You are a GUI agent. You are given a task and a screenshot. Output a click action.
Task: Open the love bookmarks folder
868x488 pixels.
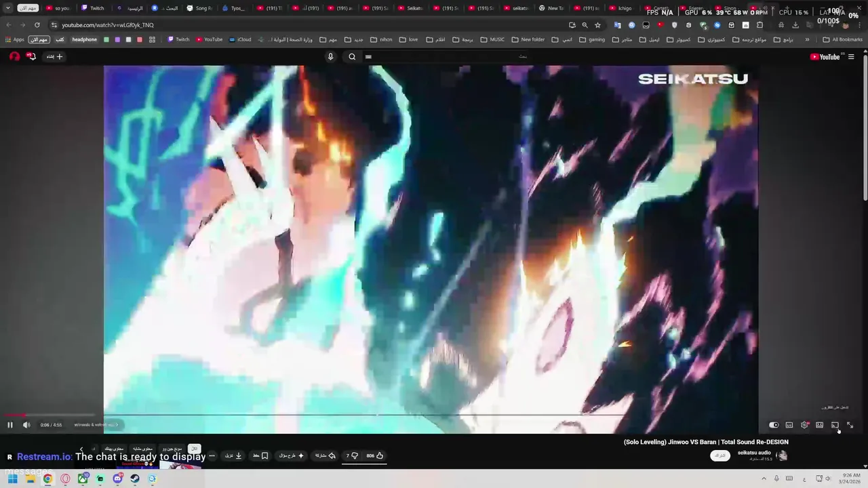click(409, 39)
